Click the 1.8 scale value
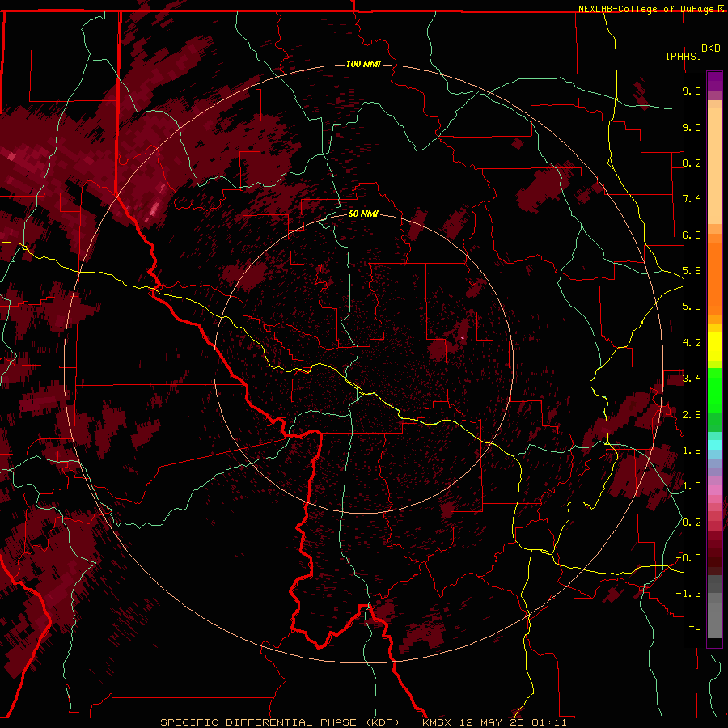This screenshot has height=728, width=728. click(692, 451)
